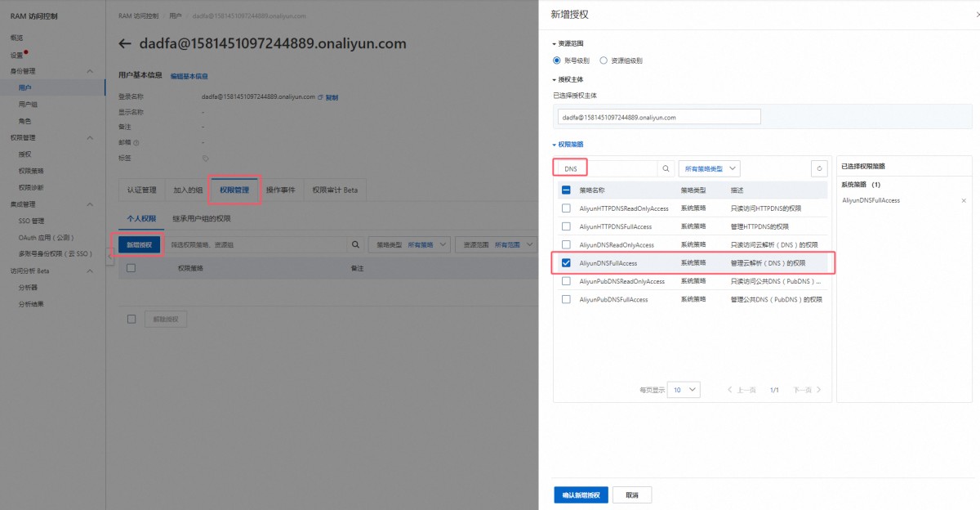Switch to the 权限审计 Beta tab
Viewport: 980px width, 510px height.
tap(335, 190)
